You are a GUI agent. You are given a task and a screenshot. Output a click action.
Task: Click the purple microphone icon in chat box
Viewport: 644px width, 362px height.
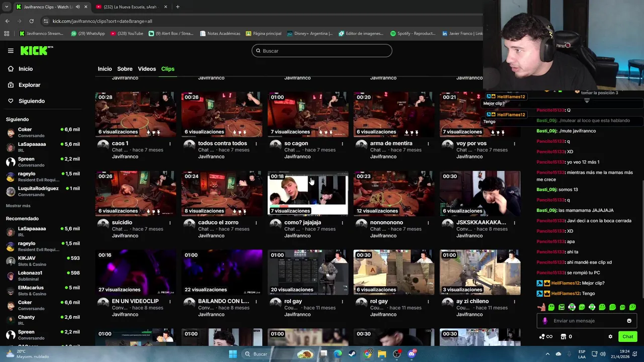(x=545, y=321)
